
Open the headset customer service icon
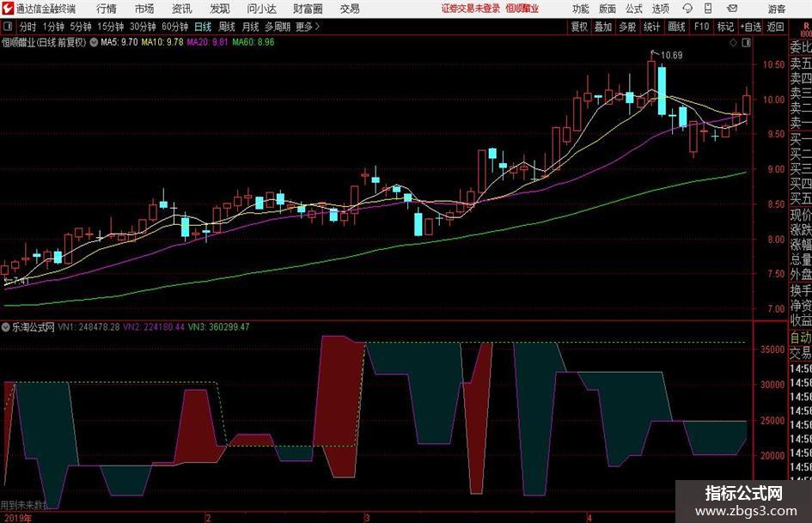pyautogui.click(x=687, y=9)
